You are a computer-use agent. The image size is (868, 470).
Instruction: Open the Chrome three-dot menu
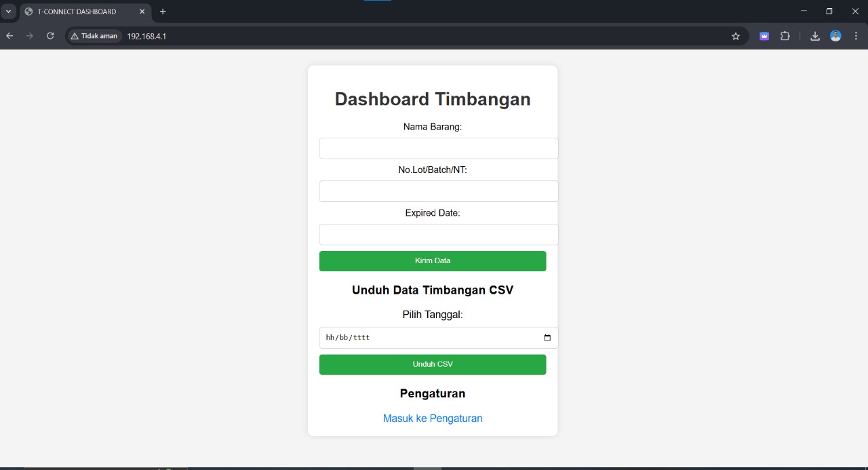pos(856,37)
